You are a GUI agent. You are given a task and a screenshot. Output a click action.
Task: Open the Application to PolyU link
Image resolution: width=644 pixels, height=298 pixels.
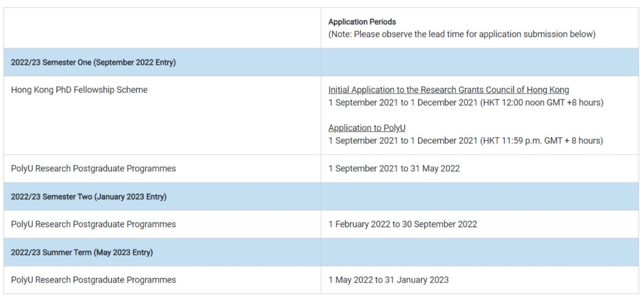click(x=367, y=128)
